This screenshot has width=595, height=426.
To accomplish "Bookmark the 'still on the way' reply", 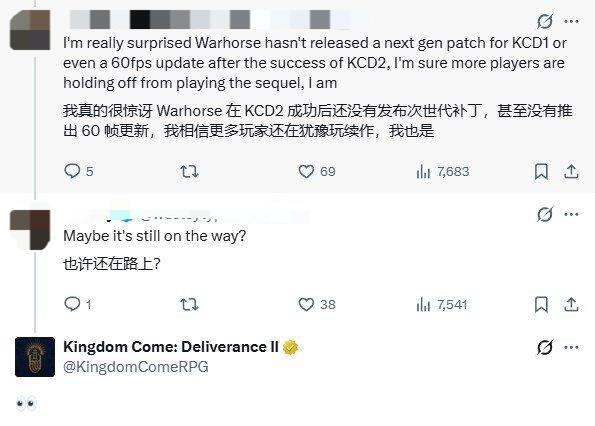I will tap(541, 304).
